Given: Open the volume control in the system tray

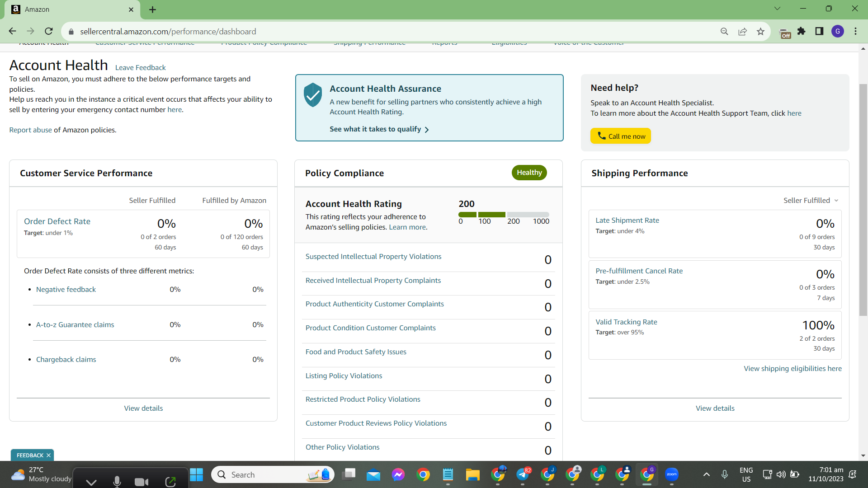Looking at the screenshot, I should tap(781, 475).
